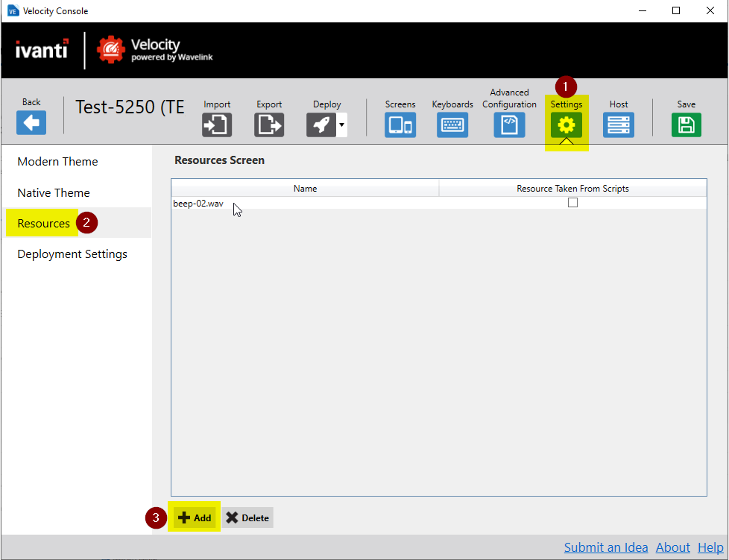Screen dimensions: 729x560
Task: Go back using the Back arrow icon
Action: click(31, 123)
